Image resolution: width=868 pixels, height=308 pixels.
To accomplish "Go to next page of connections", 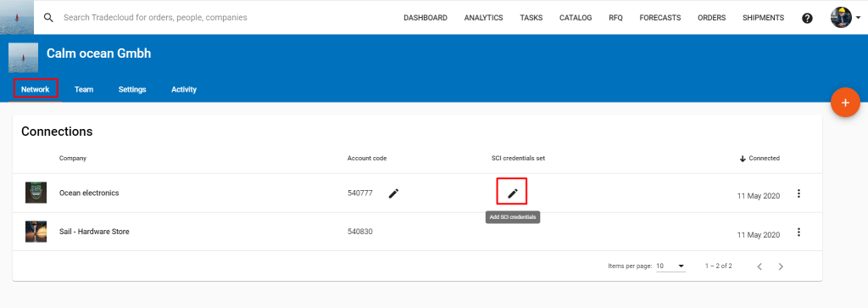I will pyautogui.click(x=781, y=266).
